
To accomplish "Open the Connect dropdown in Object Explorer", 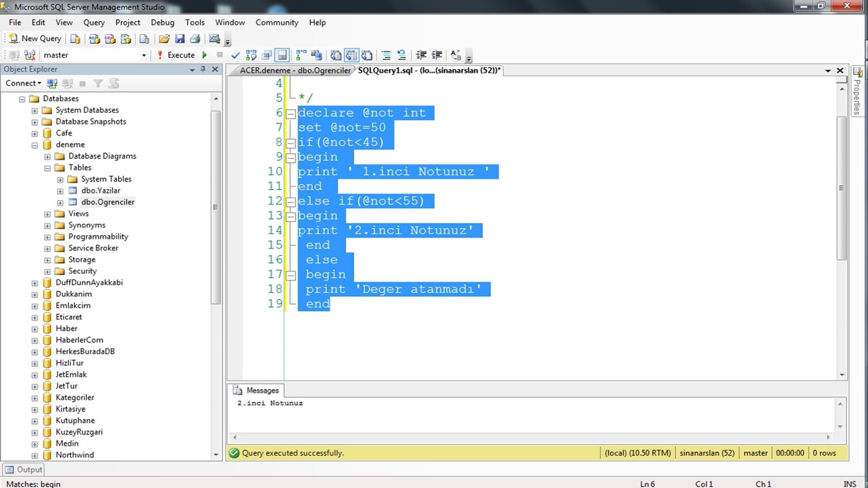I will (x=23, y=83).
